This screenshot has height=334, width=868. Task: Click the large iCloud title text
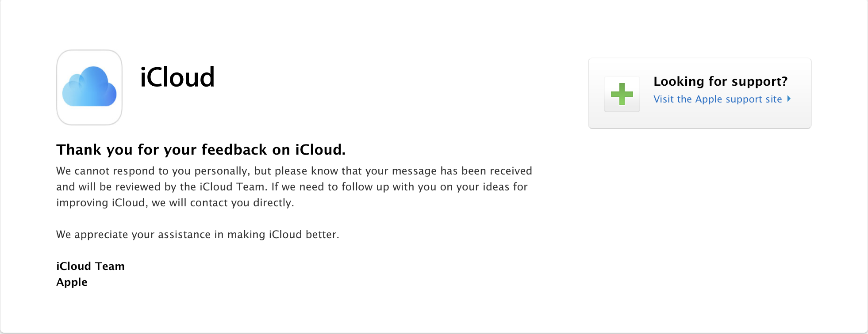tap(177, 77)
